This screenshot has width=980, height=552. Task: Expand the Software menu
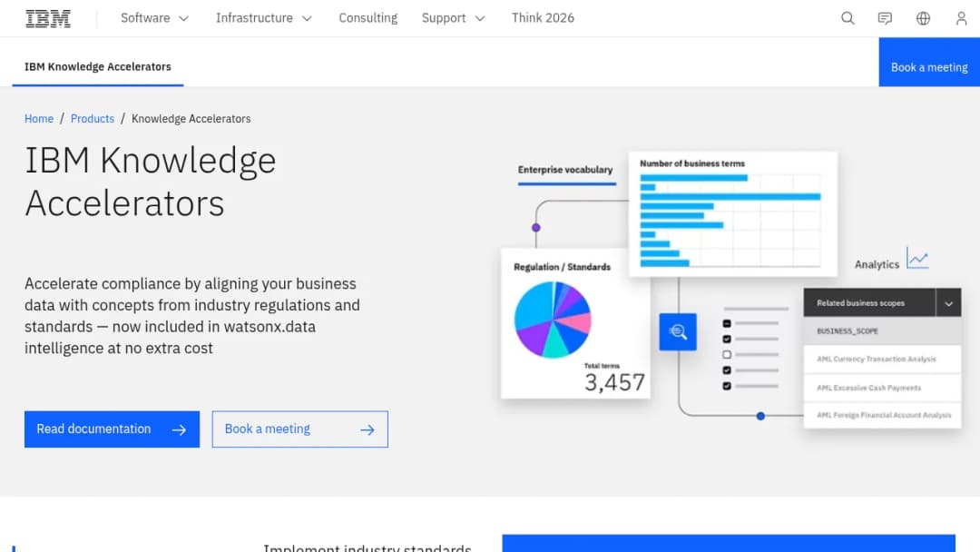click(x=154, y=18)
